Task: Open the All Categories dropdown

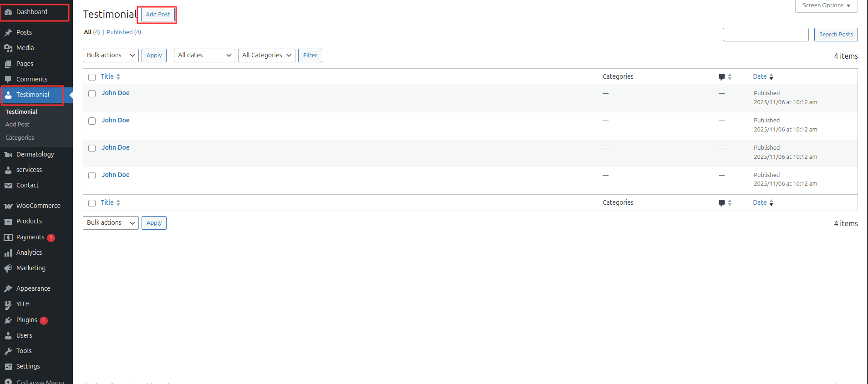Action: point(266,56)
